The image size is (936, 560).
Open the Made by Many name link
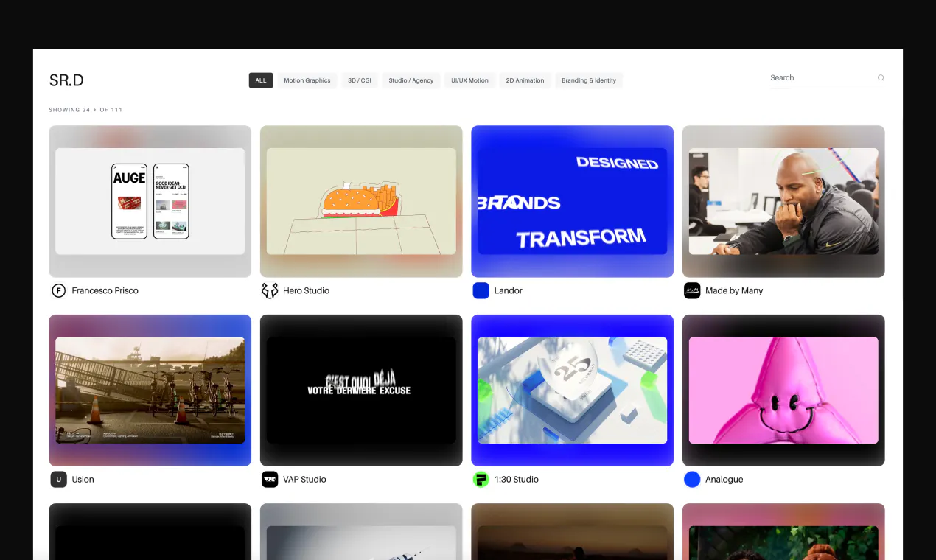734,290
